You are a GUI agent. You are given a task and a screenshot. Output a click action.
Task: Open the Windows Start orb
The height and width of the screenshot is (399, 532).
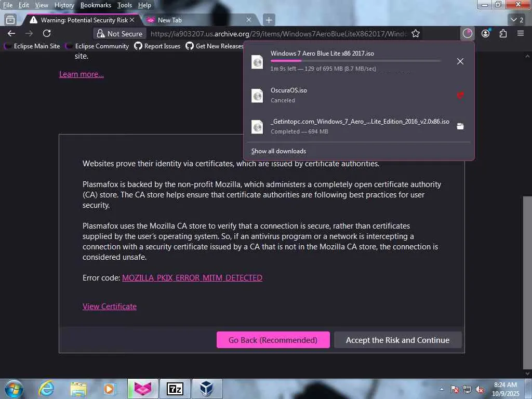point(14,389)
